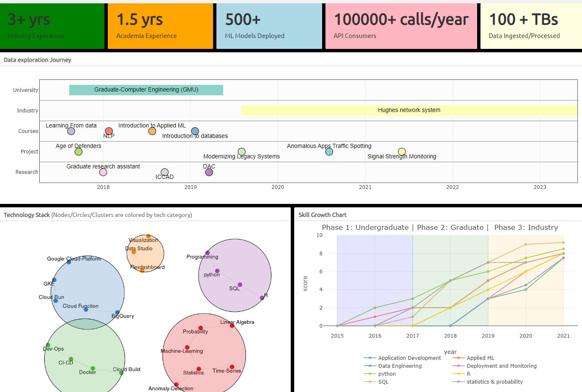Select the Anomalous Apps Traffic Spotting marker
This screenshot has height=392, width=582.
pyautogui.click(x=329, y=152)
